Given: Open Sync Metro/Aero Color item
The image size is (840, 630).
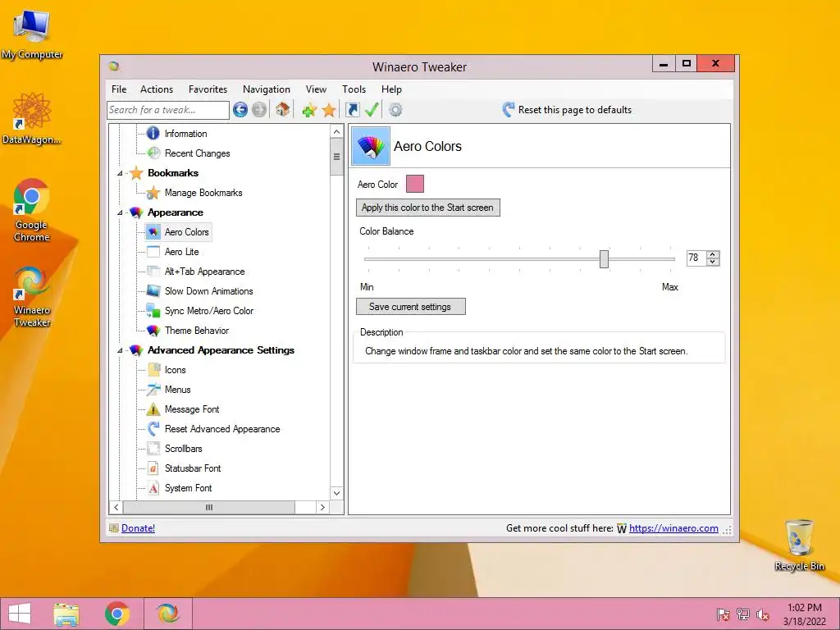Looking at the screenshot, I should tap(209, 311).
